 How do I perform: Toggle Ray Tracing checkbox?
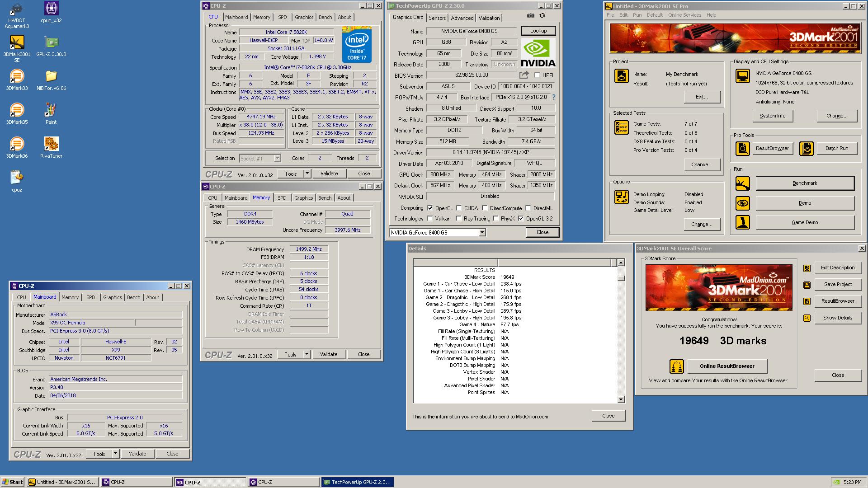(x=458, y=219)
